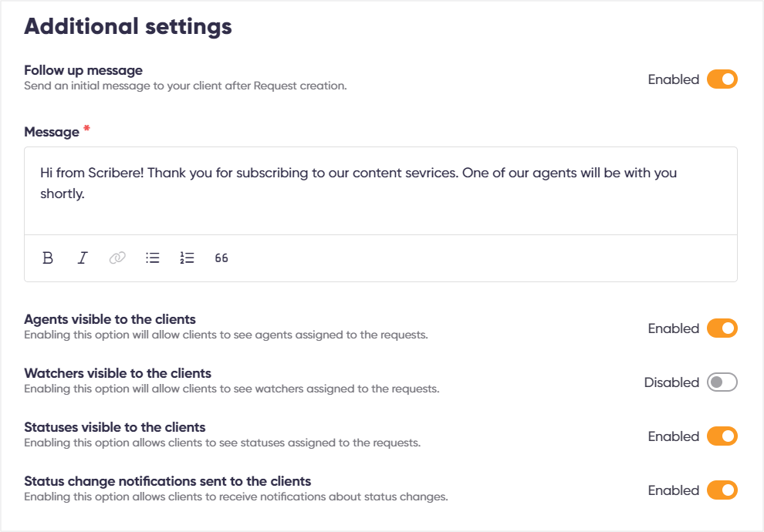Click 'see statuses assigned' description text
The width and height of the screenshot is (764, 532).
223,443
